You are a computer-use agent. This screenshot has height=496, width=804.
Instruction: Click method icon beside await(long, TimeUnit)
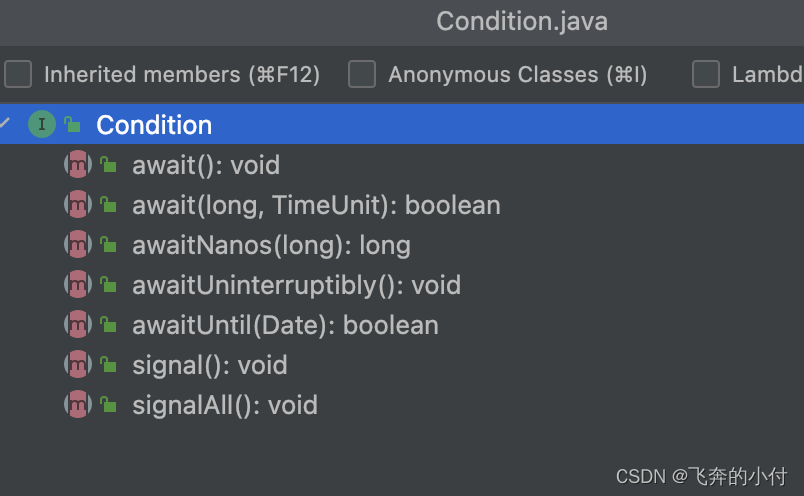tap(77, 205)
